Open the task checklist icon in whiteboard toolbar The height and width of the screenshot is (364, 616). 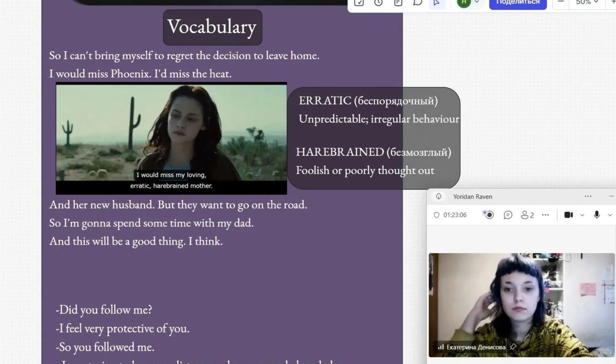pos(359,2)
